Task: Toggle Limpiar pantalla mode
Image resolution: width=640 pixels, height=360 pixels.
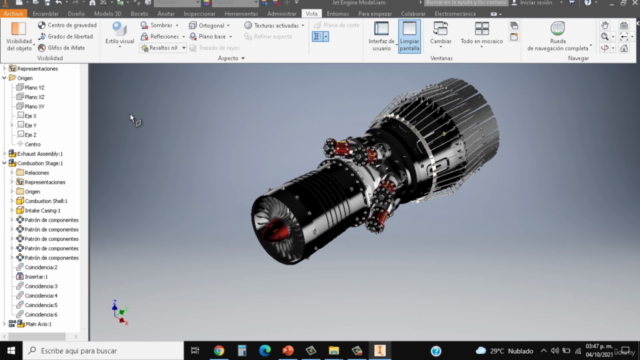Action: 409,36
